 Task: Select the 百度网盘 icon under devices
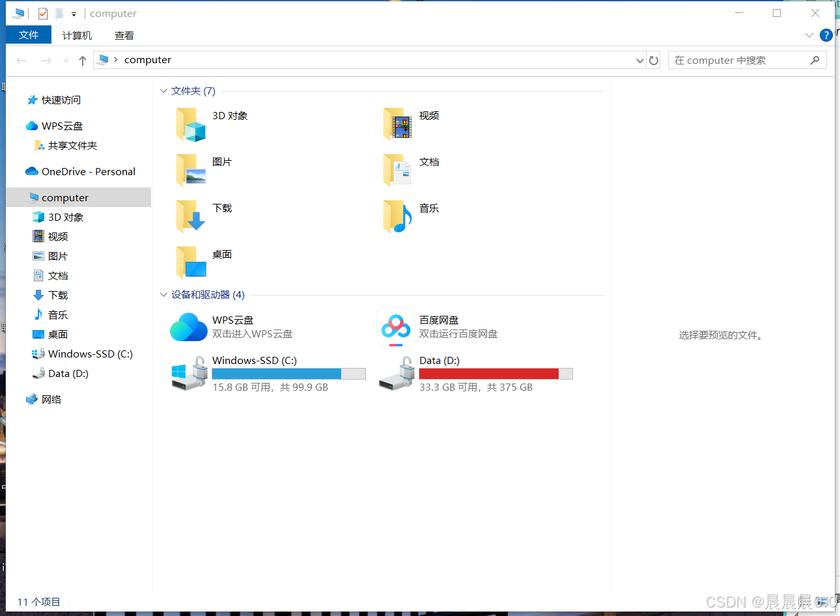pos(396,327)
